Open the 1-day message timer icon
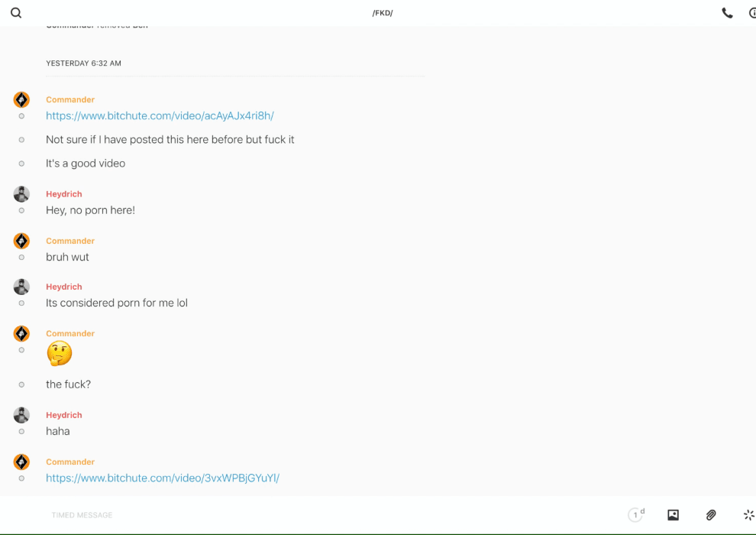Viewport: 756px width, 535px height. (x=635, y=515)
